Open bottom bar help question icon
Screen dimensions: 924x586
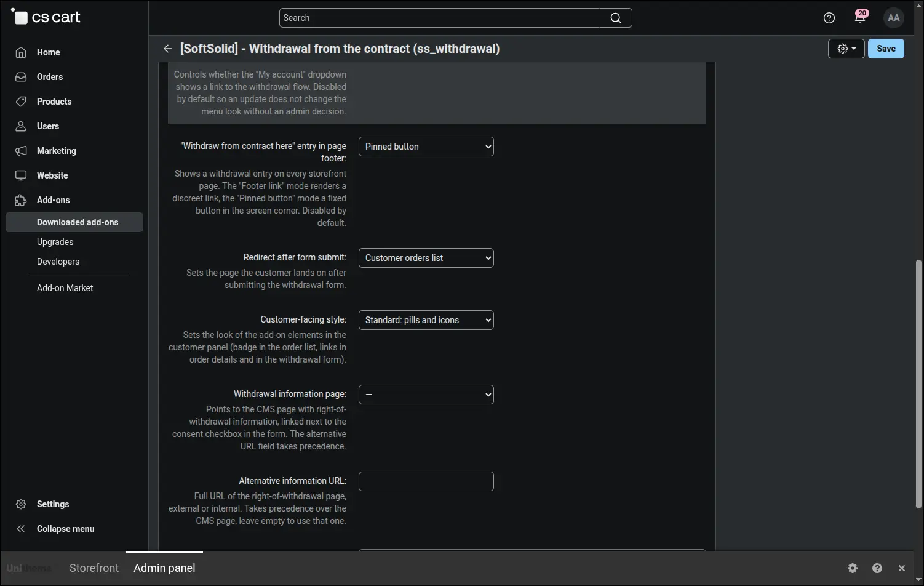[877, 568]
